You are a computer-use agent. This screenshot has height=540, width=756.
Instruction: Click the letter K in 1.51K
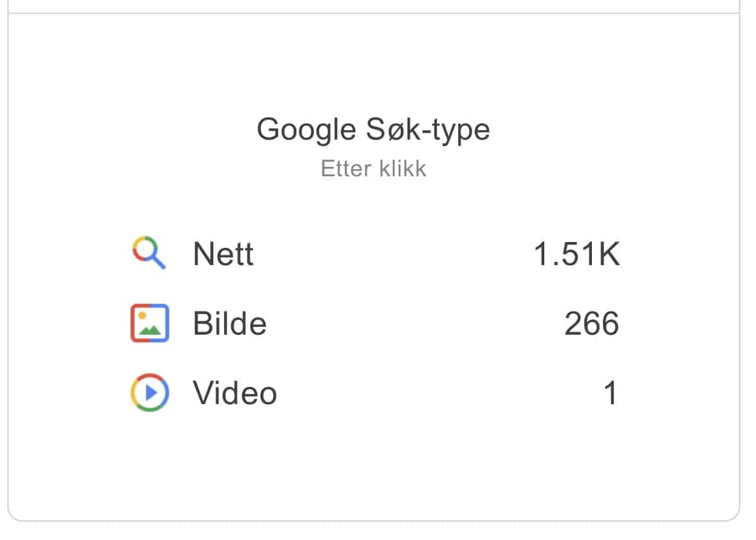coord(609,254)
